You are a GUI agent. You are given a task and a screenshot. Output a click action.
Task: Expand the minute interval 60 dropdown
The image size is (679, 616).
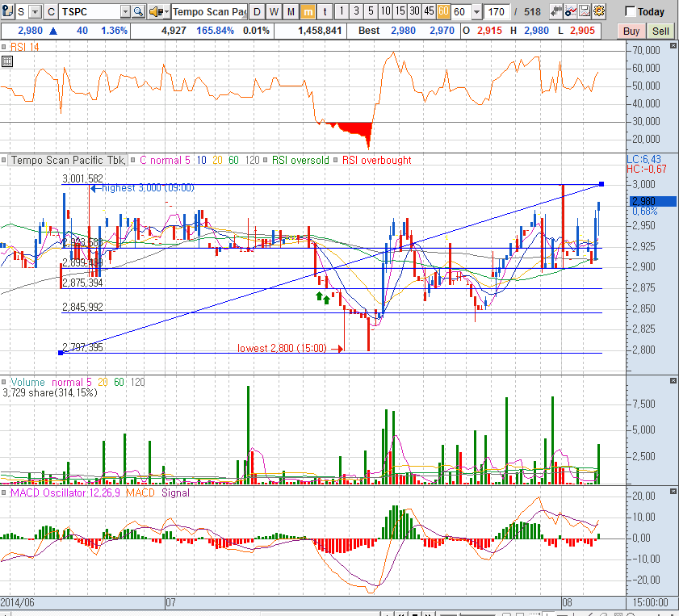point(476,12)
